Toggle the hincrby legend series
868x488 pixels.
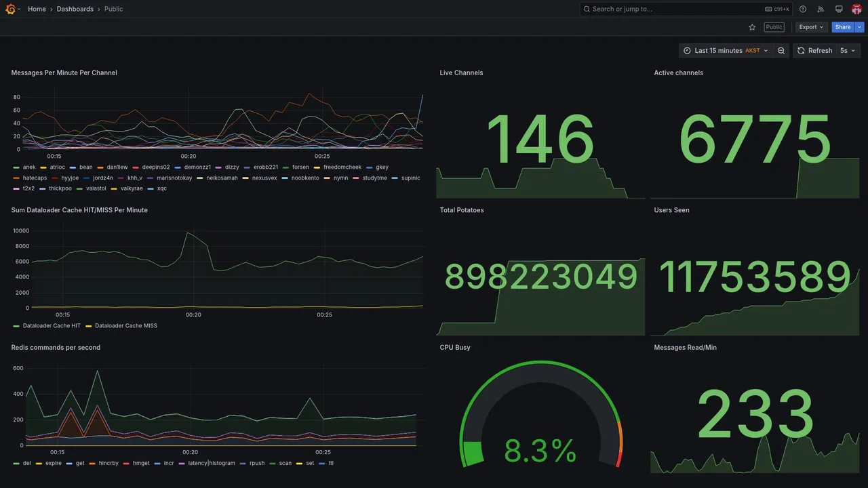108,464
